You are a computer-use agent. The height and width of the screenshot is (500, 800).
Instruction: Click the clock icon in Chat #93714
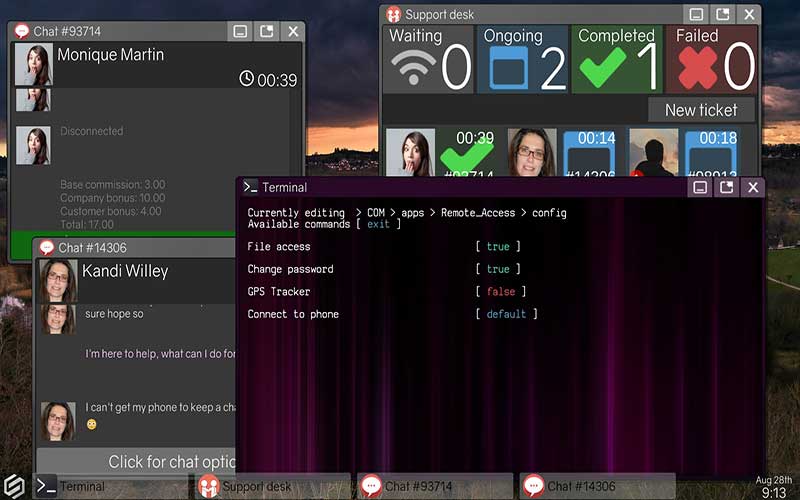tap(247, 79)
